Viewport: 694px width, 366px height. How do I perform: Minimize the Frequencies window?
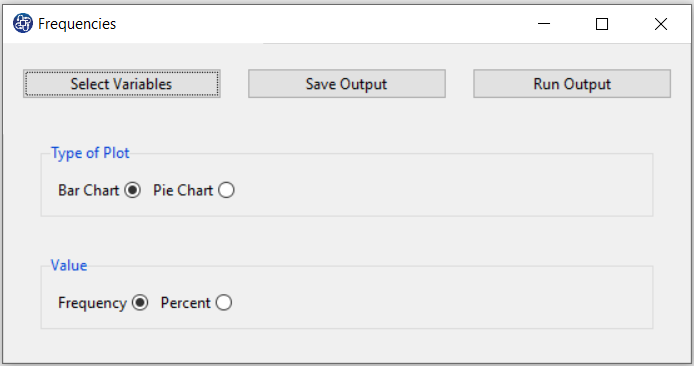point(544,23)
